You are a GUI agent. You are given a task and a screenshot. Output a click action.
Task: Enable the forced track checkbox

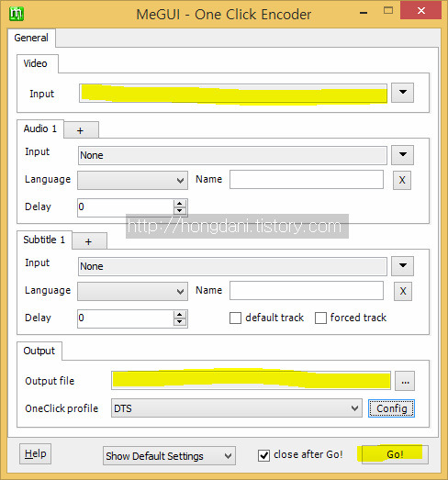320,318
